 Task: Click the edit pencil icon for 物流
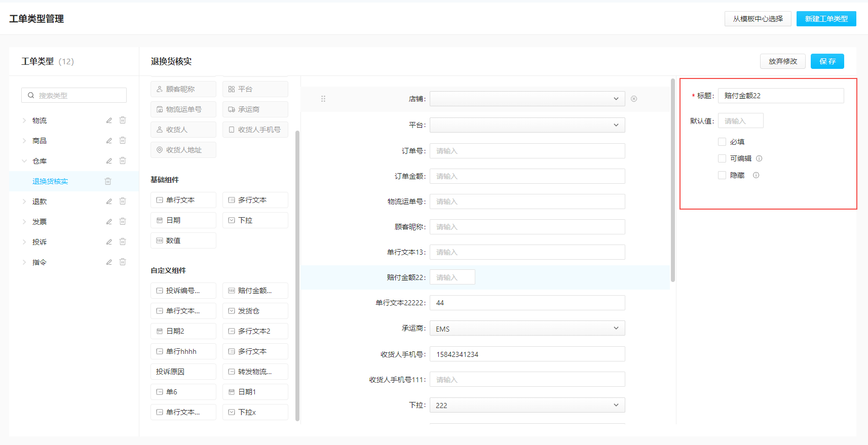click(109, 120)
